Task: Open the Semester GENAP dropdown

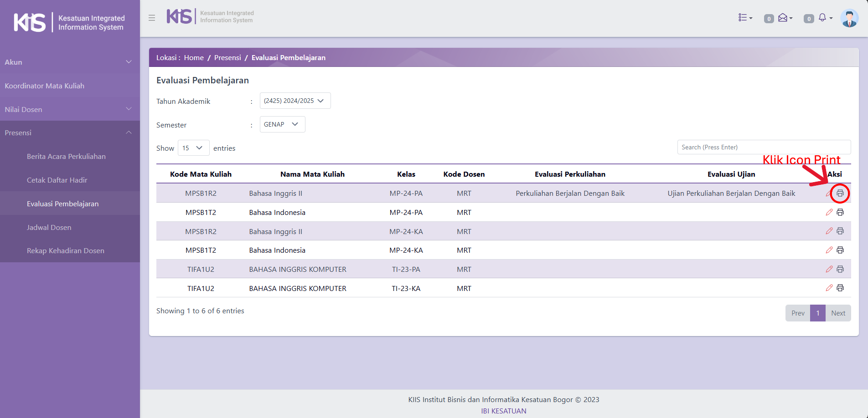Action: click(282, 124)
